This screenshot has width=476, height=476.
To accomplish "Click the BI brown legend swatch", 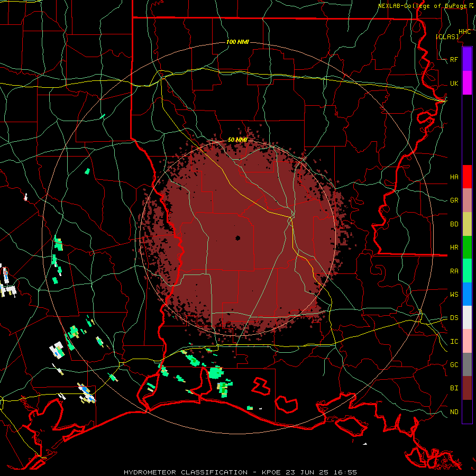I will (467, 388).
